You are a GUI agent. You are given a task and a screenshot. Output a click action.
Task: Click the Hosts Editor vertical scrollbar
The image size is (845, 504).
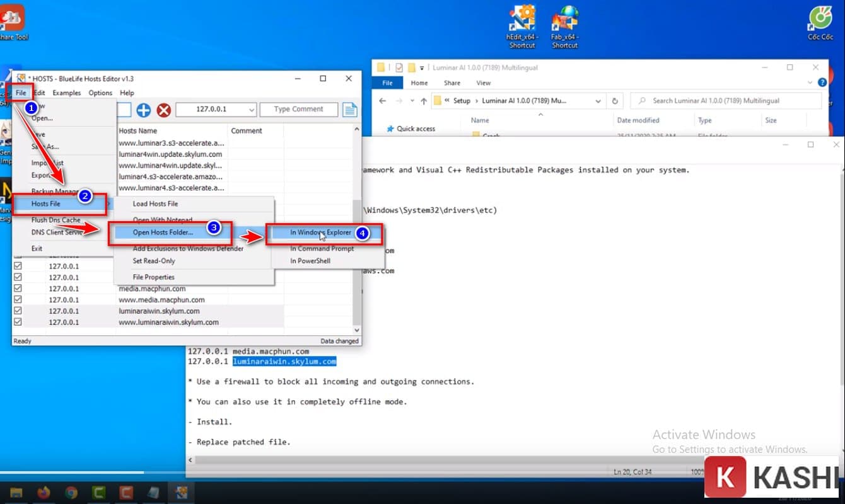coord(356,229)
